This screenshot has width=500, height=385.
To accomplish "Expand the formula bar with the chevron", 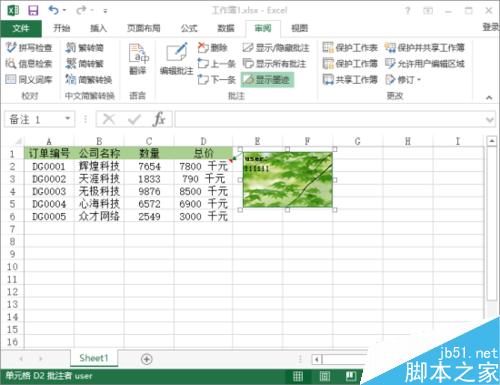I will [x=490, y=119].
